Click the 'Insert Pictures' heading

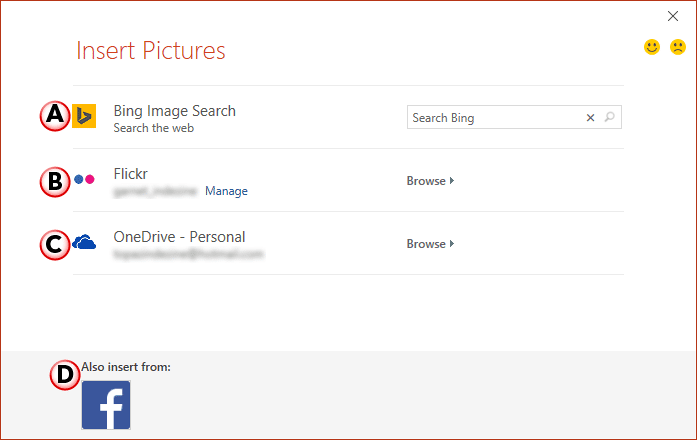151,50
